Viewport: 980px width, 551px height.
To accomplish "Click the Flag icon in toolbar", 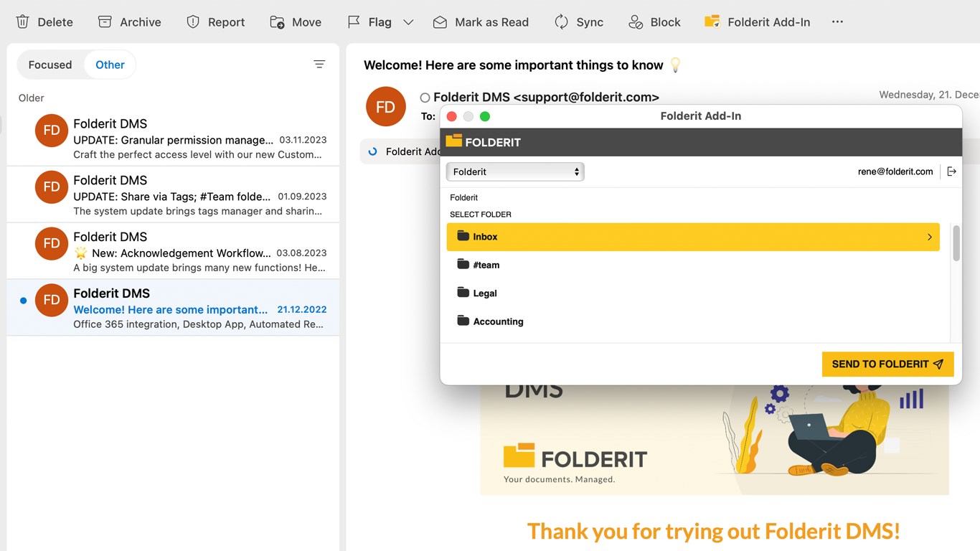I will [x=354, y=22].
